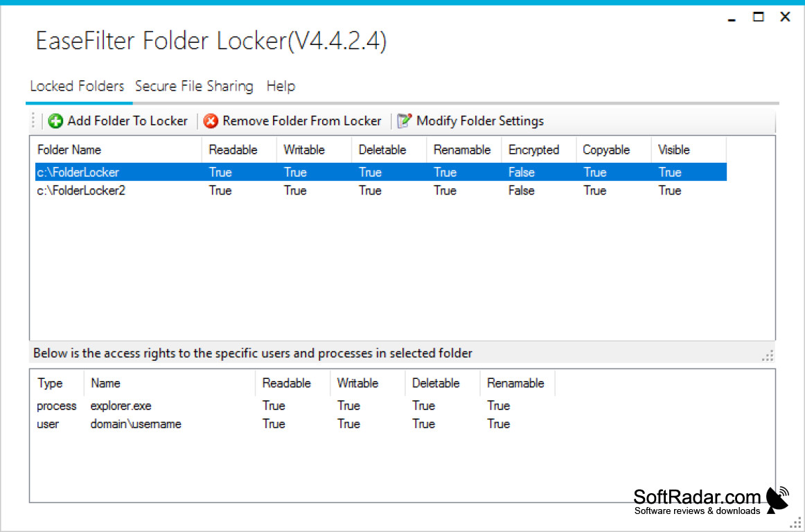Click Renamable True value for c:\FolderLocker2
Image resolution: width=805 pixels, height=532 pixels.
[x=445, y=190]
